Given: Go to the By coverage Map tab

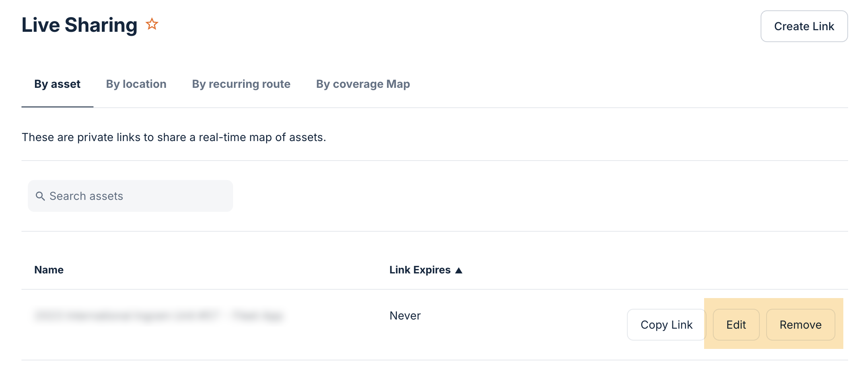Looking at the screenshot, I should (363, 84).
